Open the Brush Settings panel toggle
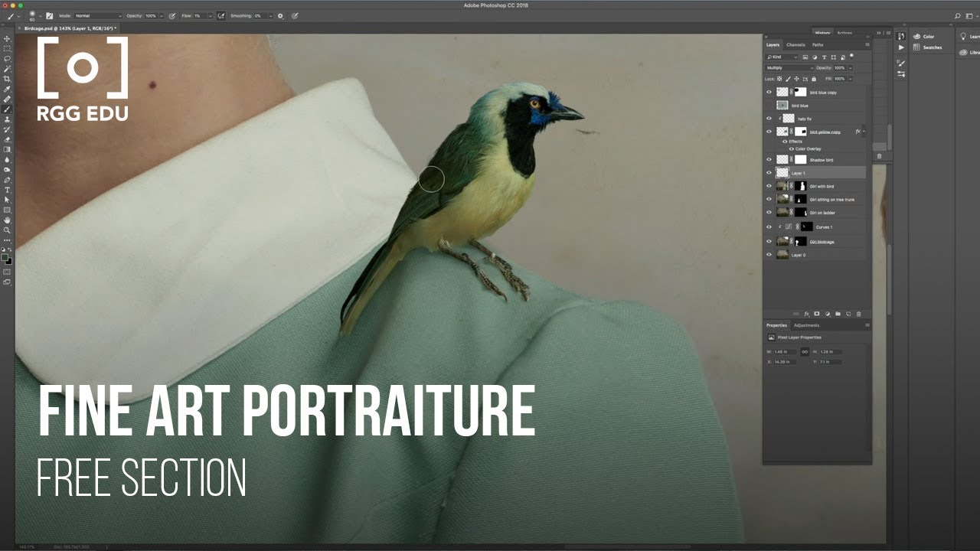Image resolution: width=980 pixels, height=551 pixels. pos(50,15)
